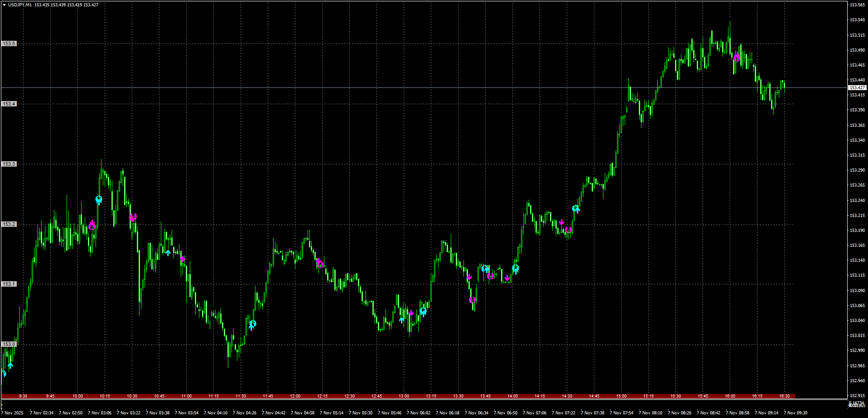The height and width of the screenshot is (418, 868).
Task: Click the 12:00 marker on red time bar
Action: click(x=295, y=396)
